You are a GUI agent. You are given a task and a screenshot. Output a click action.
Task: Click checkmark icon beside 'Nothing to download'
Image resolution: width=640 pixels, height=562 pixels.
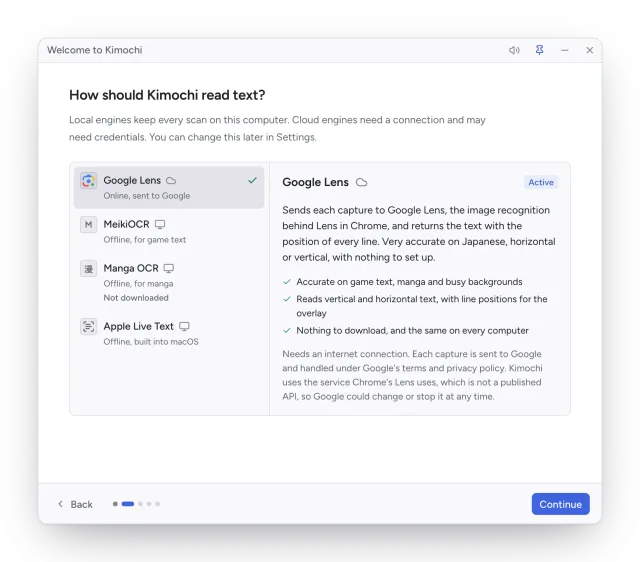pos(287,331)
